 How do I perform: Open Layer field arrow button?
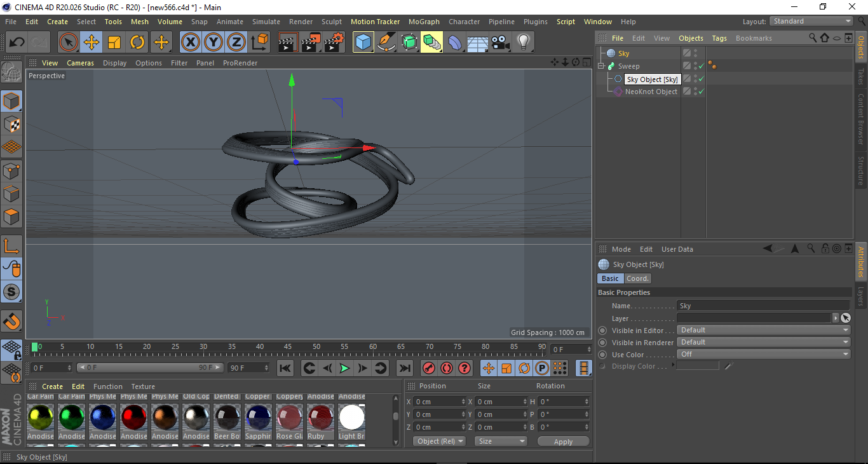[x=836, y=318]
